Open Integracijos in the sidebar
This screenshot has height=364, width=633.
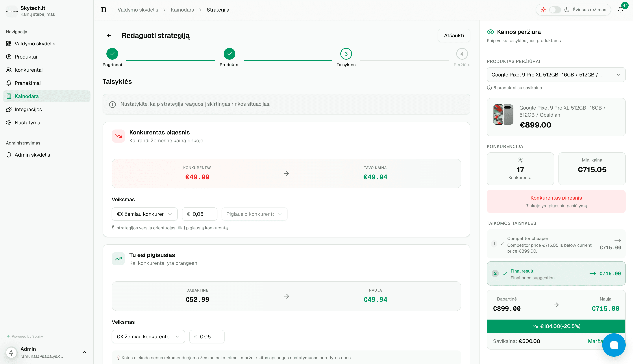pos(47,110)
